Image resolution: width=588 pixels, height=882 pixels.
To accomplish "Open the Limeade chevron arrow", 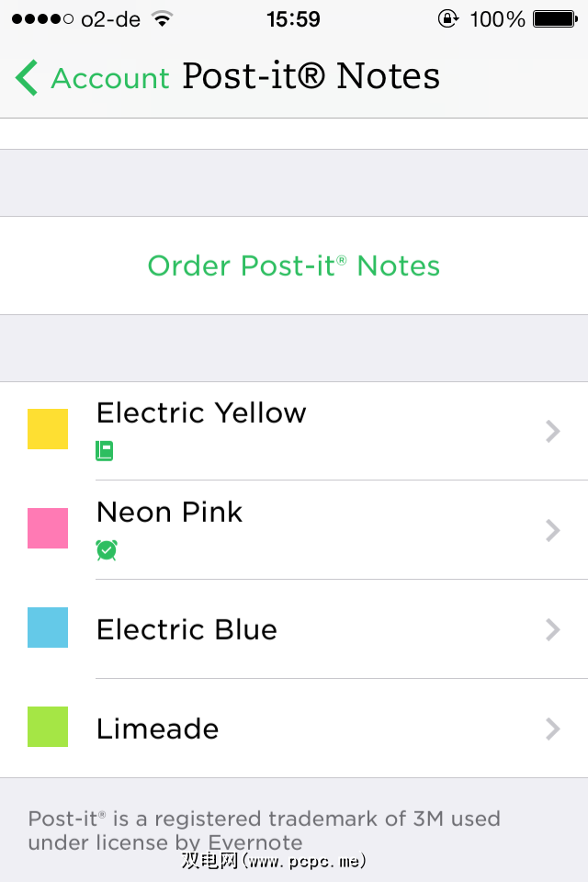I will 552,729.
